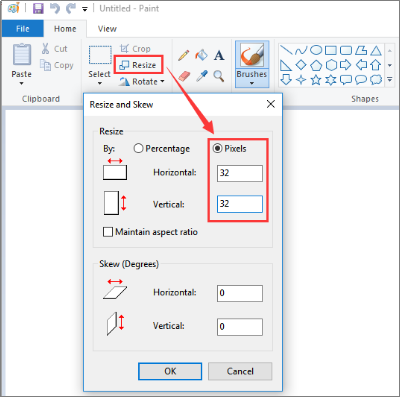
Task: Select the Oval callout shape
Action: tap(361, 80)
